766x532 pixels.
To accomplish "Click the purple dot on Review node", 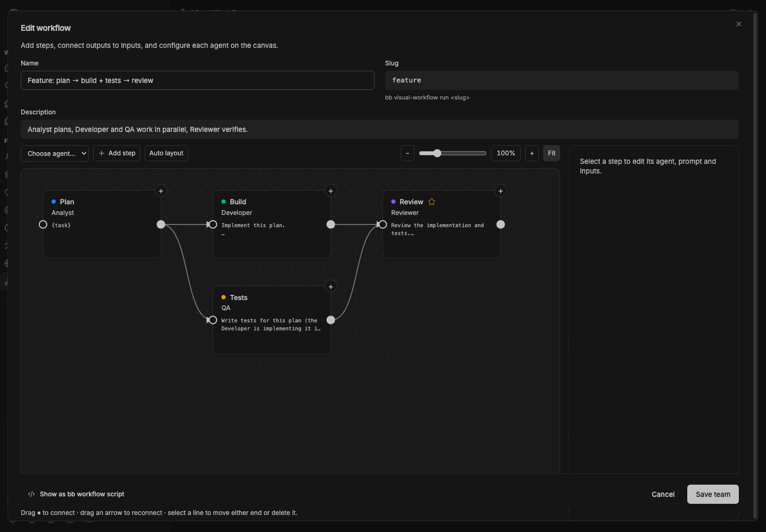I will coord(393,202).
